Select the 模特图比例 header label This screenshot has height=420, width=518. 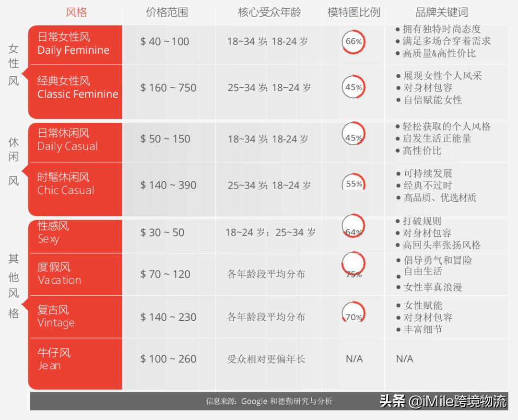353,12
